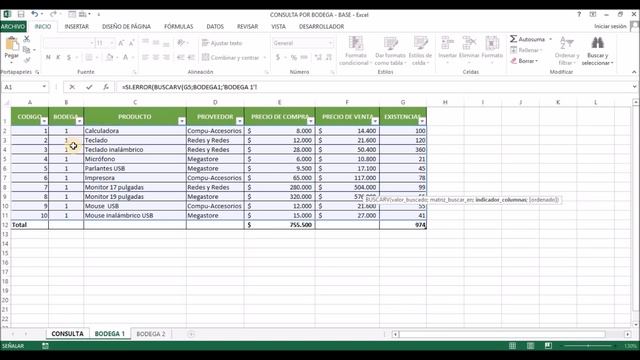Open the Name Box dropdown arrow
The width and height of the screenshot is (640, 360).
44,87
